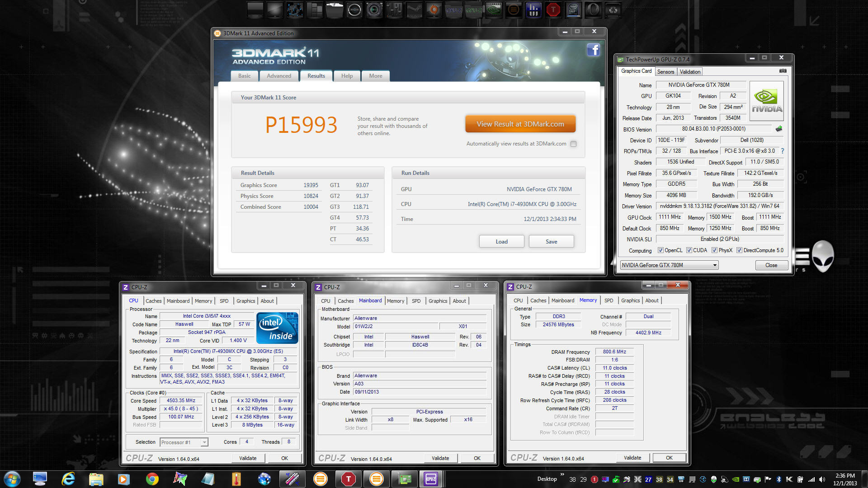The height and width of the screenshot is (488, 868).
Task: Launch Origin from the top dock
Action: pos(434,9)
